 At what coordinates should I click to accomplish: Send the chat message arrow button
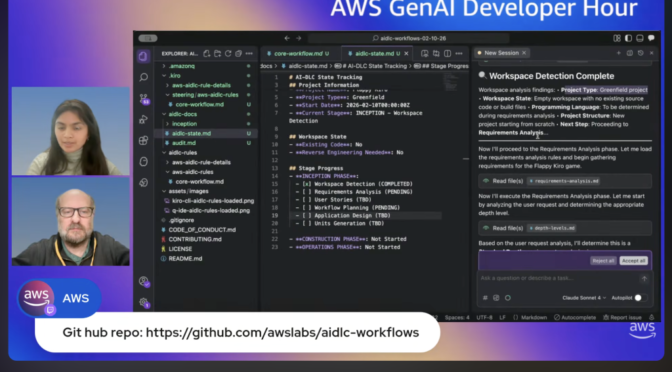[644, 279]
